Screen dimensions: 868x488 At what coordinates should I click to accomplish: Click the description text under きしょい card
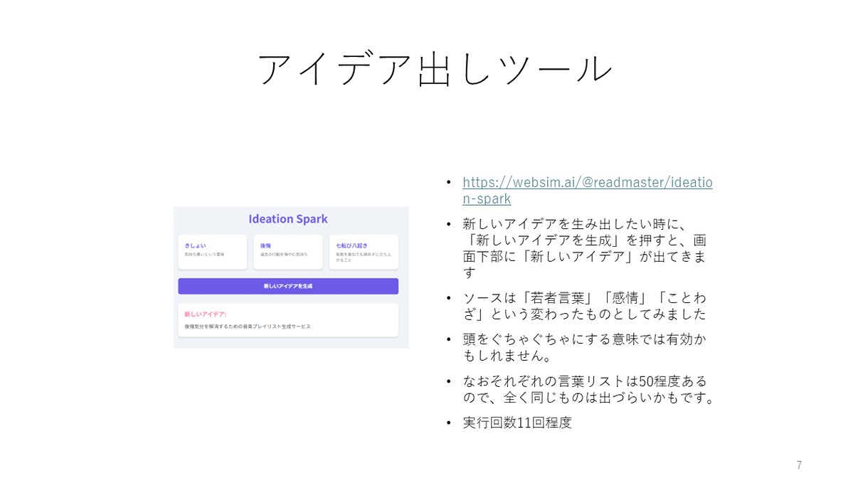tap(204, 254)
